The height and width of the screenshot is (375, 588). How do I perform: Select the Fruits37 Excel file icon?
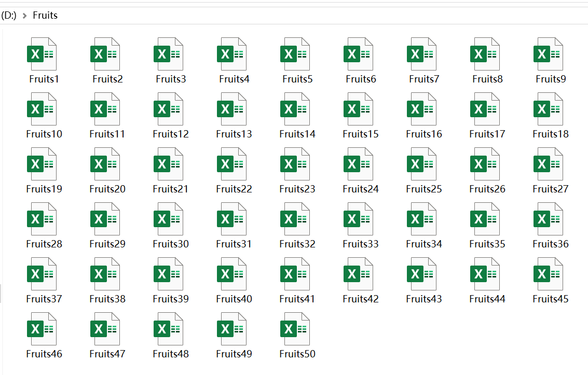pos(42,274)
